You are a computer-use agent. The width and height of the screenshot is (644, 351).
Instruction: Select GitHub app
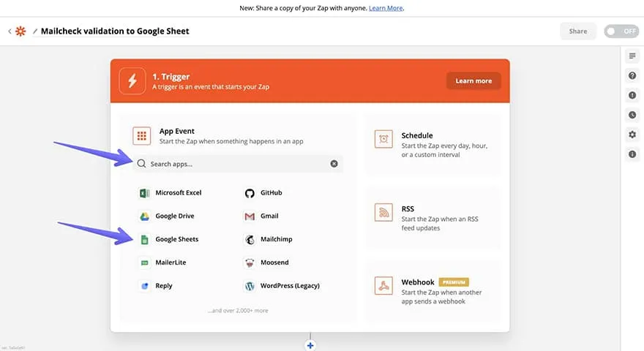pos(270,193)
